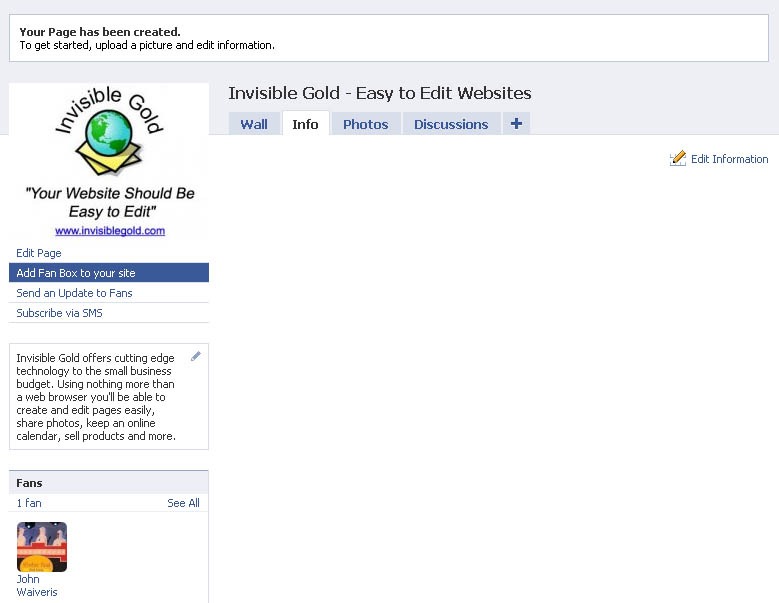Select Add Fan Box to your site
The height and width of the screenshot is (603, 779).
coord(109,273)
